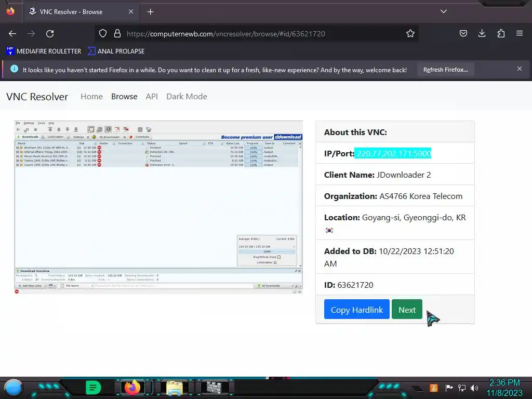Click the Organization AS4766 Korea Telecom text
This screenshot has width=532, height=399.
click(393, 196)
